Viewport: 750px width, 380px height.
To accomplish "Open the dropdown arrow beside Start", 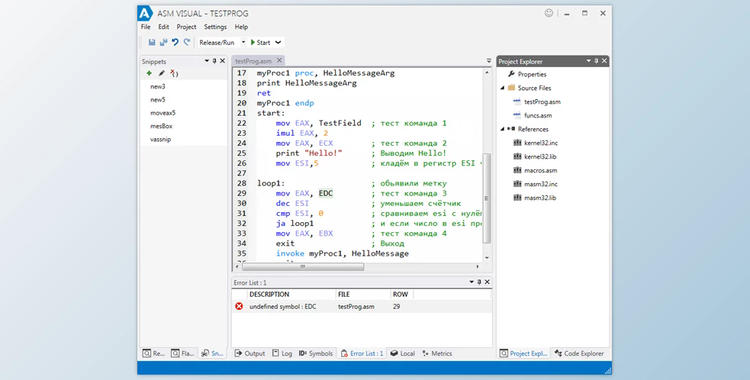I will (x=278, y=42).
